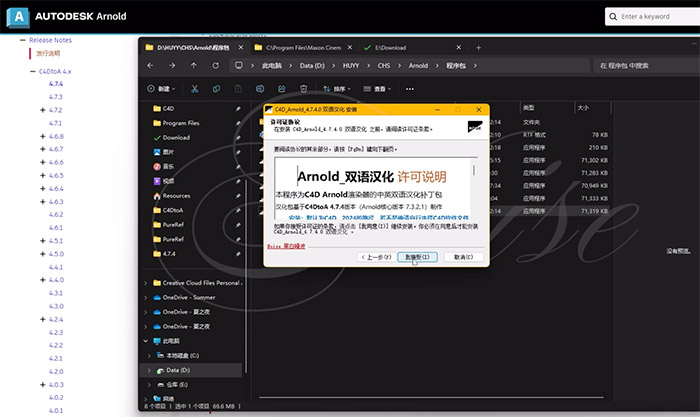Close the E:\Download Explorer tab
This screenshot has height=417, width=700.
[458, 47]
